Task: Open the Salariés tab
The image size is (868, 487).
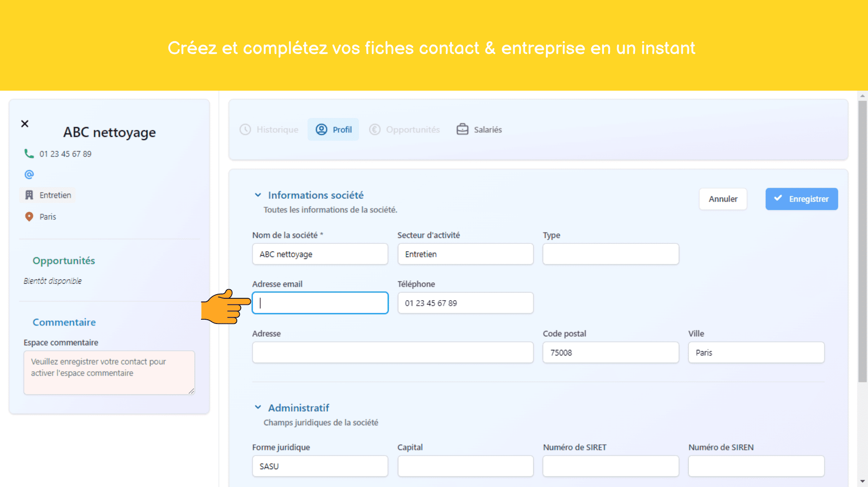Action: pos(479,129)
